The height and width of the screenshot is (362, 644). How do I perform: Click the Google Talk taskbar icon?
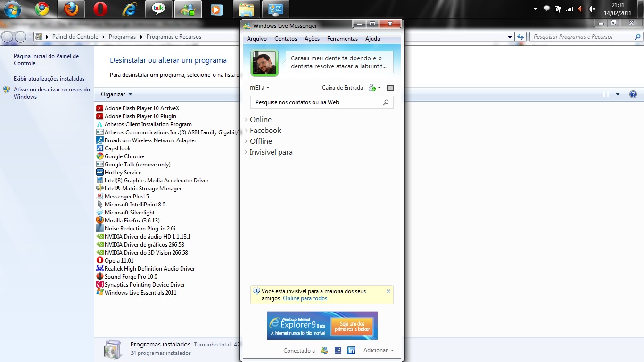click(158, 9)
